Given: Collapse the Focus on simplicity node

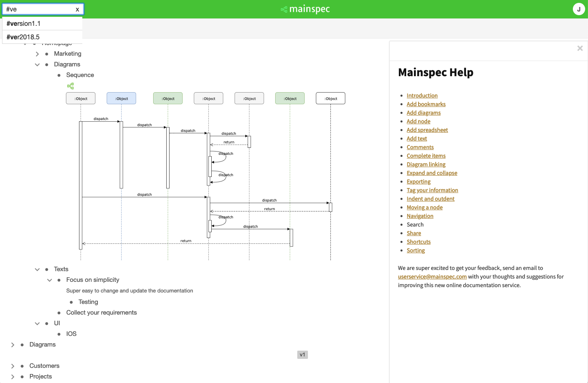Looking at the screenshot, I should click(50, 280).
